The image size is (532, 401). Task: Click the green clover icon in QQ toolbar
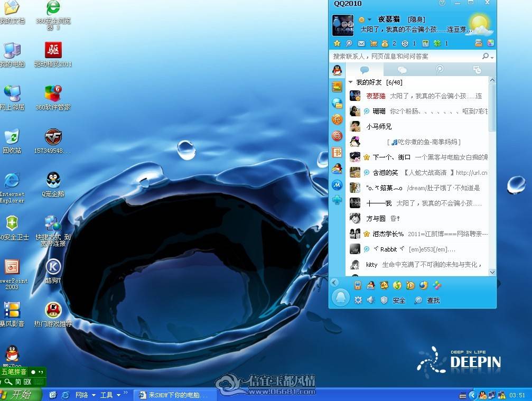click(437, 43)
